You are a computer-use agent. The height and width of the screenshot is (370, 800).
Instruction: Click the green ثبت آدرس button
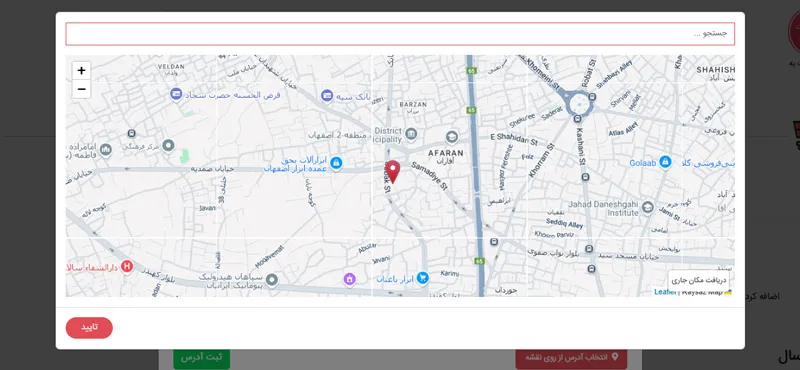[202, 357]
